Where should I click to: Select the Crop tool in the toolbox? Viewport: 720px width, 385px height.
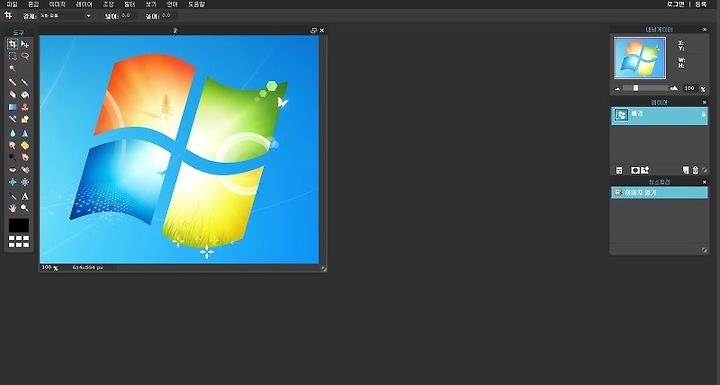click(x=12, y=44)
